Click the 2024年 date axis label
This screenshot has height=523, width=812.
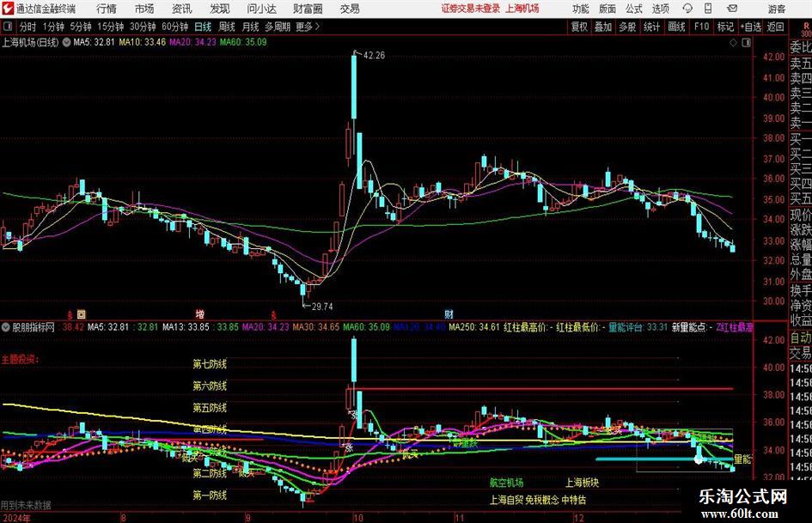15,518
